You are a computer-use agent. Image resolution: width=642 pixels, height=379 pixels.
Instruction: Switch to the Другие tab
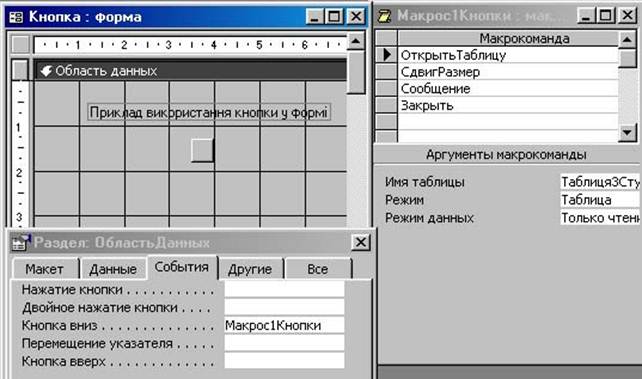click(250, 269)
